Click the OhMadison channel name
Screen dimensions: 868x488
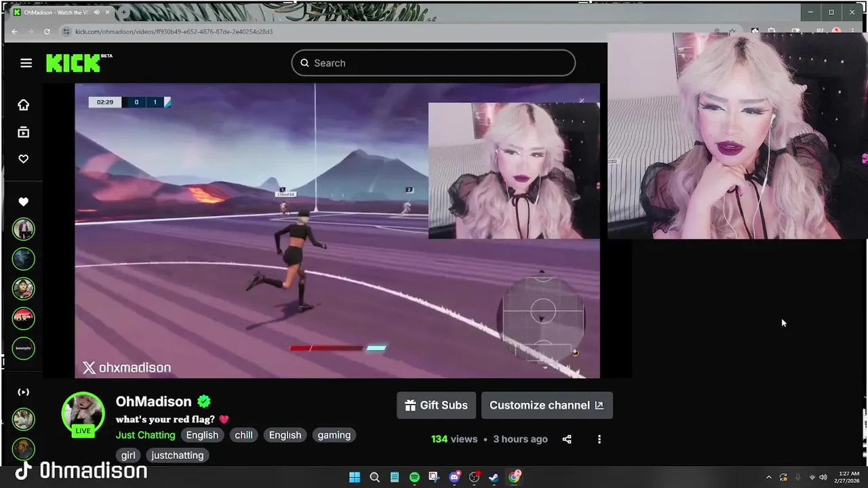[154, 401]
